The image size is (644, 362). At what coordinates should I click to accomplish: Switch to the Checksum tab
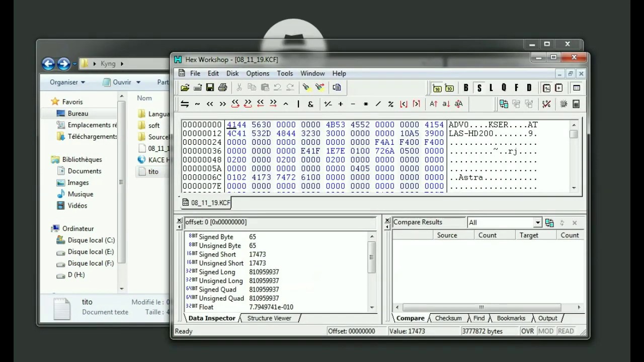click(448, 318)
